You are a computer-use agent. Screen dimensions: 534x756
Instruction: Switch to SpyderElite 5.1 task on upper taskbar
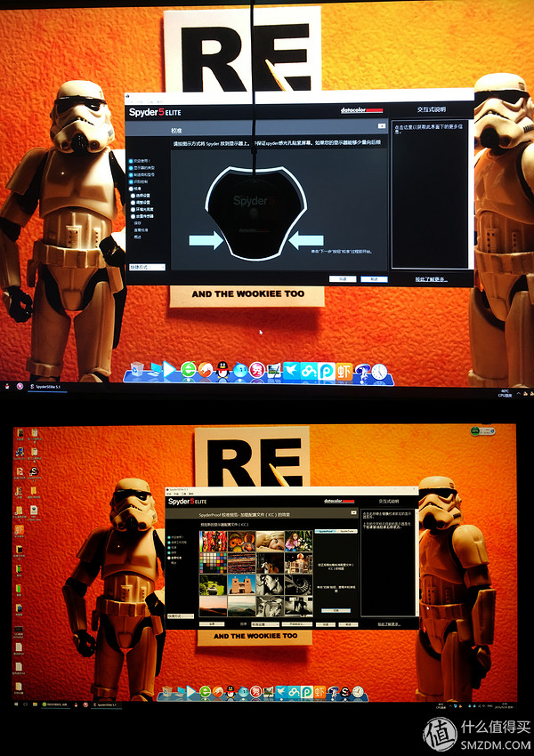click(x=45, y=387)
